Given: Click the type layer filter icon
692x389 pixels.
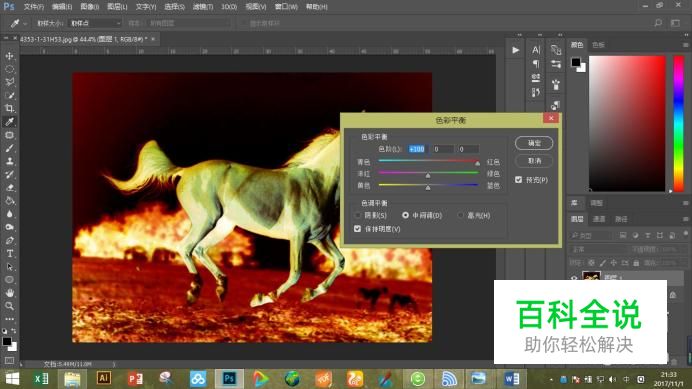Looking at the screenshot, I should 647,235.
